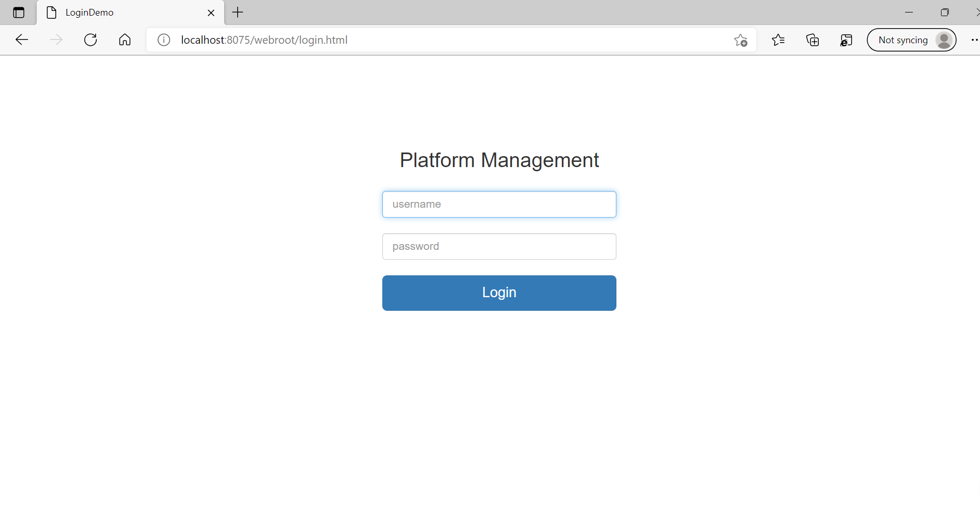
Task: Restore the browser window size
Action: point(946,12)
